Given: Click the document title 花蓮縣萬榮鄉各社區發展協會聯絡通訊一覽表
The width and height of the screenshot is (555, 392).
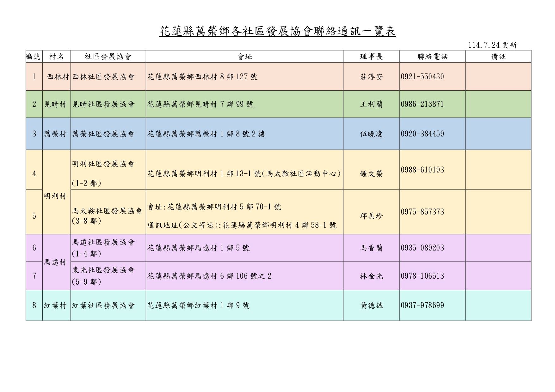Looking at the screenshot, I should click(x=277, y=31).
